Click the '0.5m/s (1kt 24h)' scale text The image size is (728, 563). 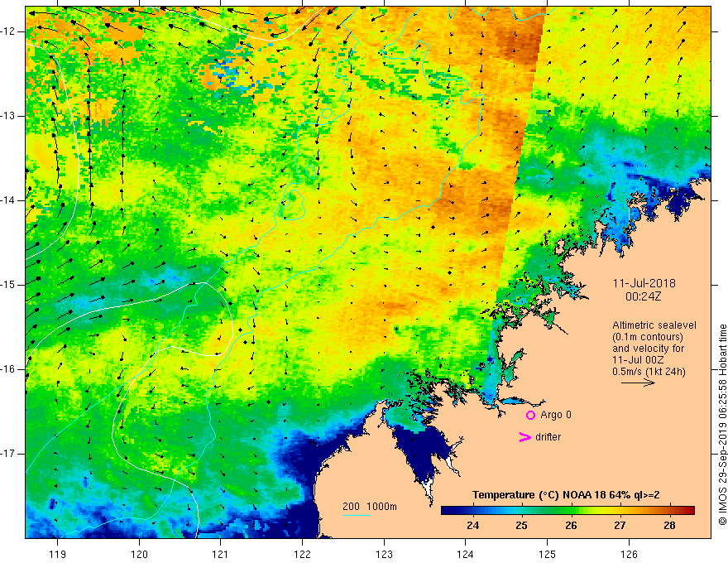[x=649, y=372]
